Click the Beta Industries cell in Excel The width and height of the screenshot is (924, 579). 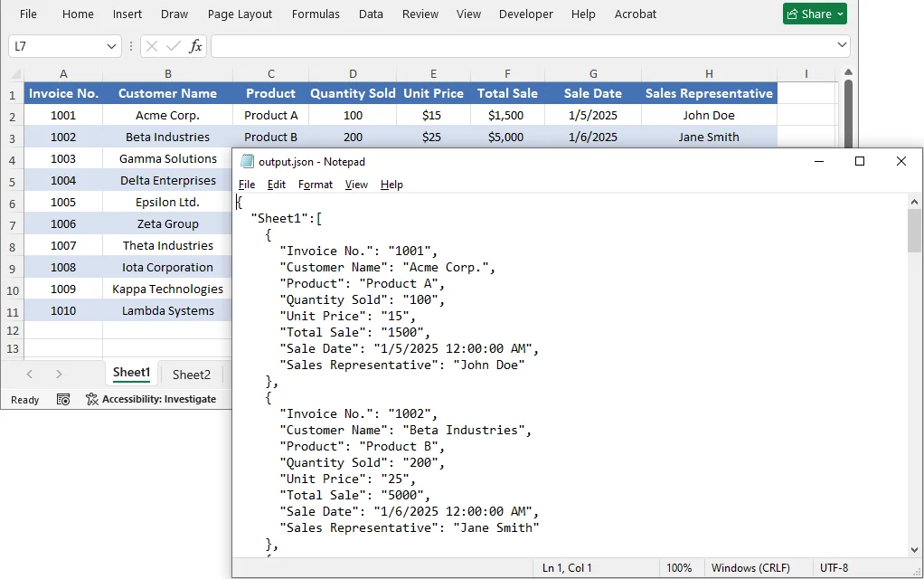click(167, 137)
